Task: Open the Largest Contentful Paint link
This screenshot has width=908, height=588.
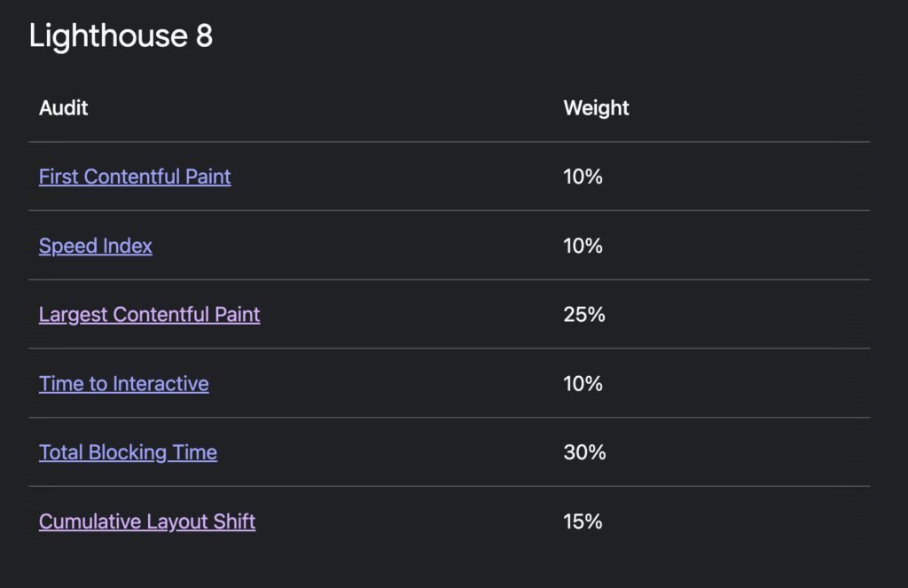Action: (149, 315)
